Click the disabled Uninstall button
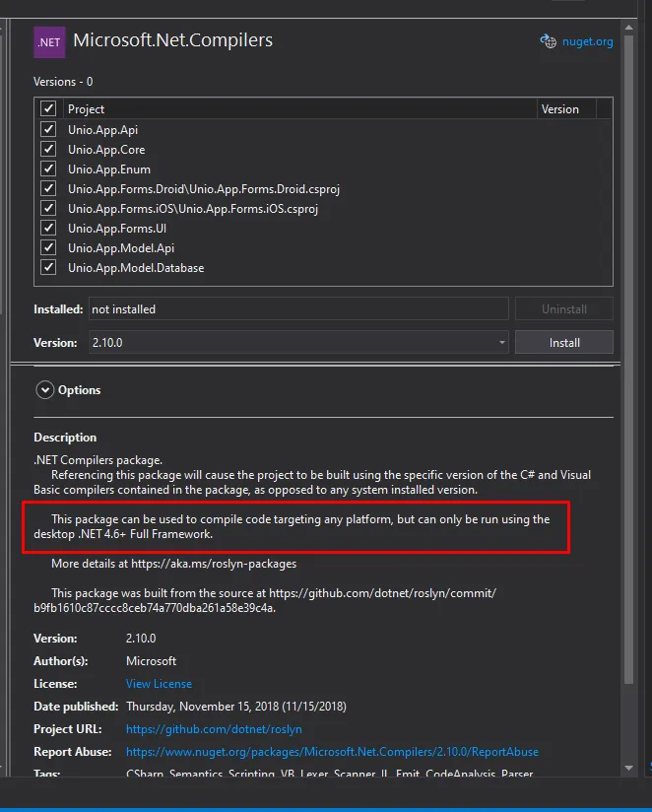Image resolution: width=652 pixels, height=812 pixels. (564, 309)
